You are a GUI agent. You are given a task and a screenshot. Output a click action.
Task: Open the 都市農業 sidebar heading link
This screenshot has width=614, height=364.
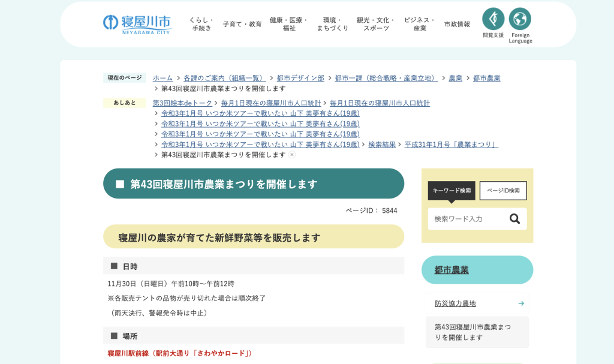(x=452, y=270)
